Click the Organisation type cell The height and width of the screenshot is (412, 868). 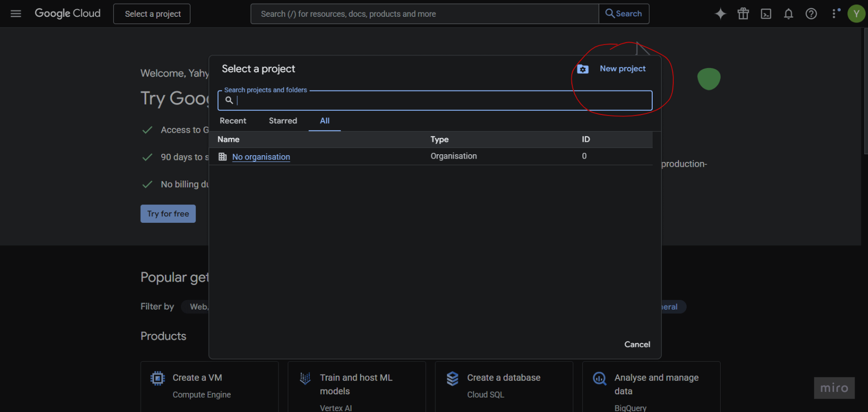(454, 156)
